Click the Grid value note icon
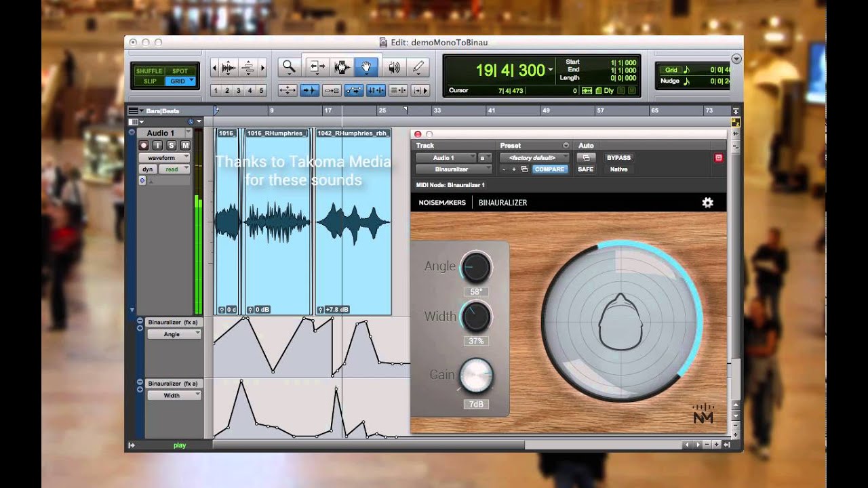Image resolution: width=868 pixels, height=488 pixels. click(x=686, y=70)
